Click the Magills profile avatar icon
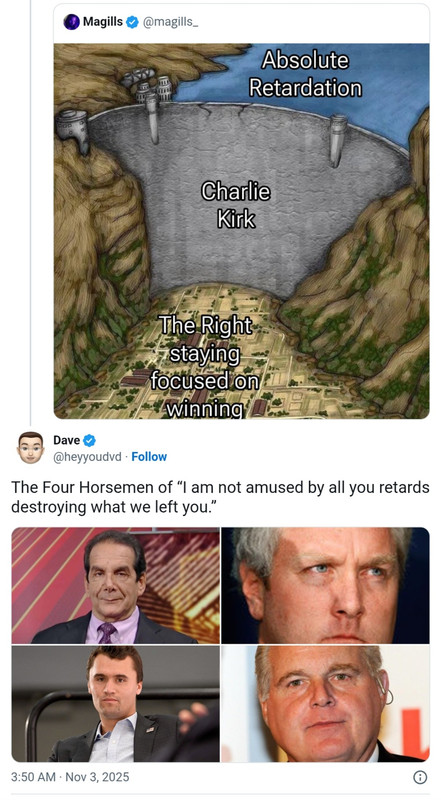The image size is (441, 800). click(x=71, y=22)
